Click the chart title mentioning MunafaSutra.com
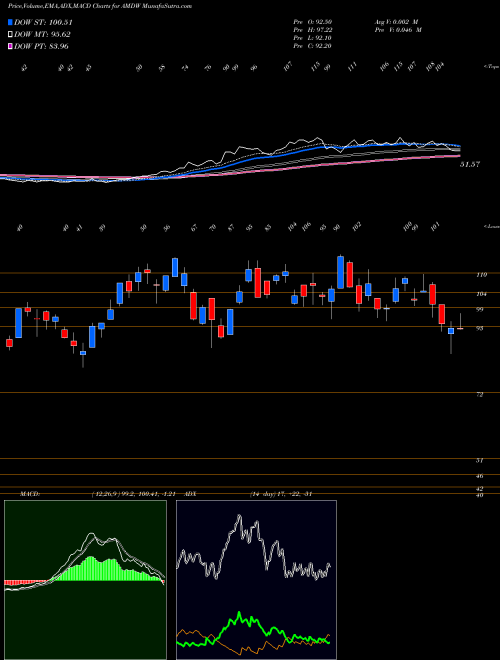This screenshot has height=660, width=500. (100, 6)
